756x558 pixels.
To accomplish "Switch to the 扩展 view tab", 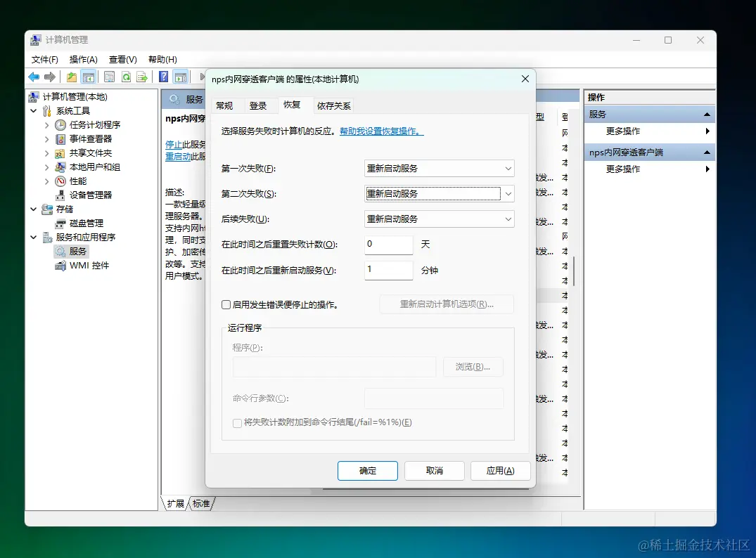I will pyautogui.click(x=175, y=504).
